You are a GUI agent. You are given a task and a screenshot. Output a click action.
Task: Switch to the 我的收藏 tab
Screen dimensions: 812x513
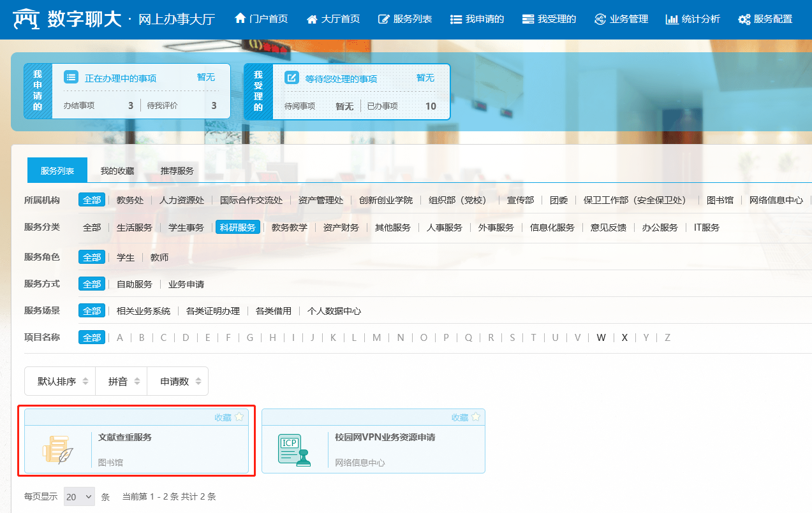coord(117,171)
